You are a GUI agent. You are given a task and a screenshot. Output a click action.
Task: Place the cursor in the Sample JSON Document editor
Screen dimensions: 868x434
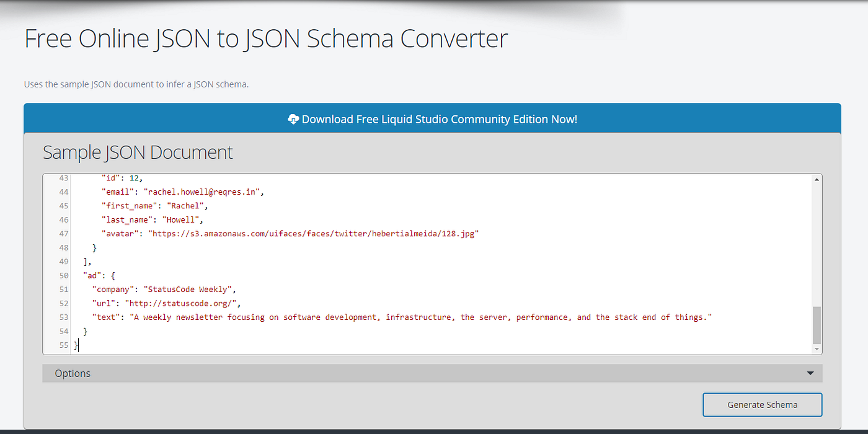pos(372,260)
